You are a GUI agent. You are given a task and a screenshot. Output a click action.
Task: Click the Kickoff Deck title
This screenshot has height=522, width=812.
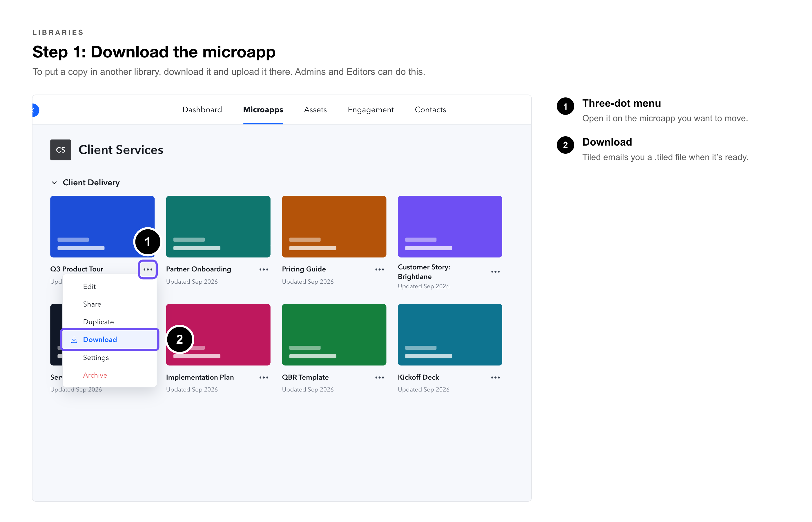click(x=418, y=377)
